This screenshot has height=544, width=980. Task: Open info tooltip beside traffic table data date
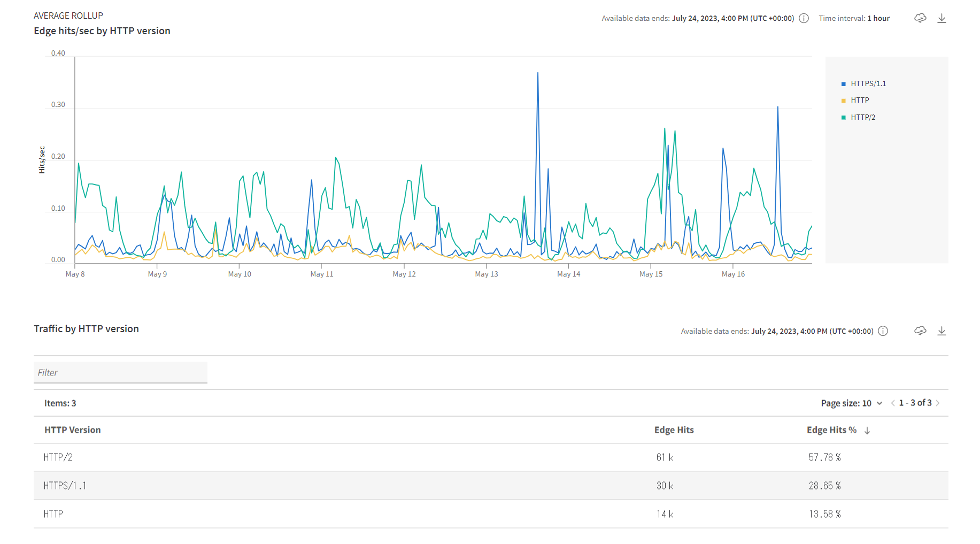click(883, 331)
